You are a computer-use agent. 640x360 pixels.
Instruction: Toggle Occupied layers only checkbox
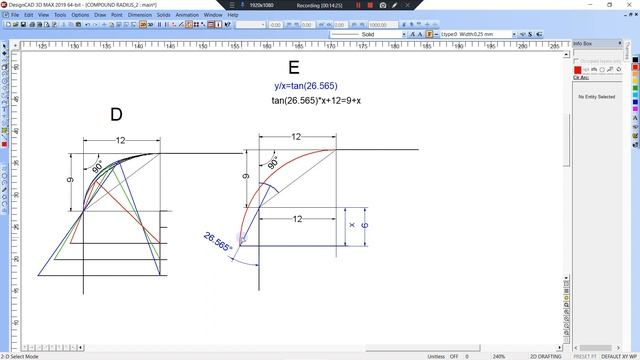coord(576,61)
